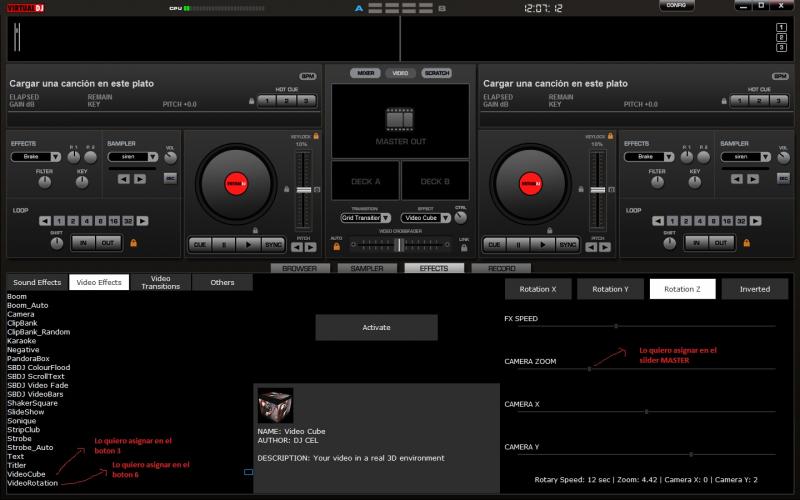Halve loop length with left loop arrow
This screenshot has height=500, width=800.
(x=45, y=220)
